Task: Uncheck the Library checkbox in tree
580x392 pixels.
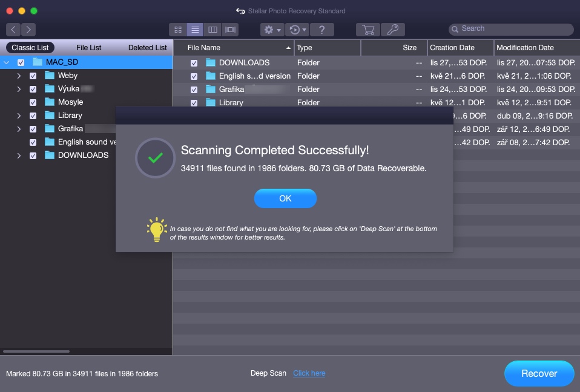Action: click(x=33, y=116)
